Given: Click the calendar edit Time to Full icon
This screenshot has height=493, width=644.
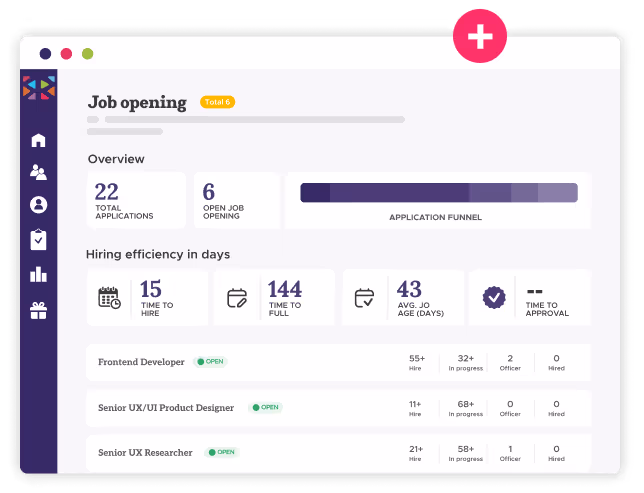Looking at the screenshot, I should coord(237,298).
